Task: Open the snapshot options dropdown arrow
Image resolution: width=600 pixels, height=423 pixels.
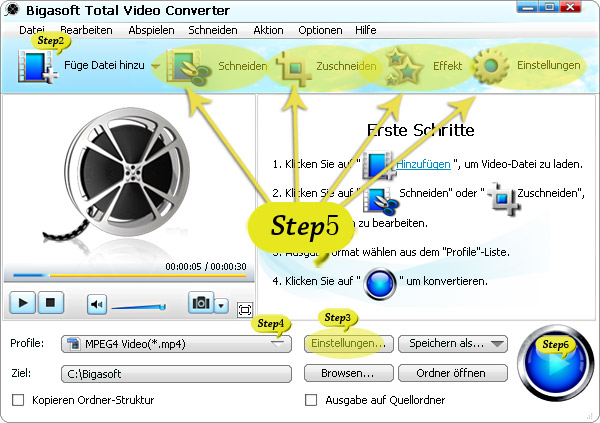Action: point(221,305)
